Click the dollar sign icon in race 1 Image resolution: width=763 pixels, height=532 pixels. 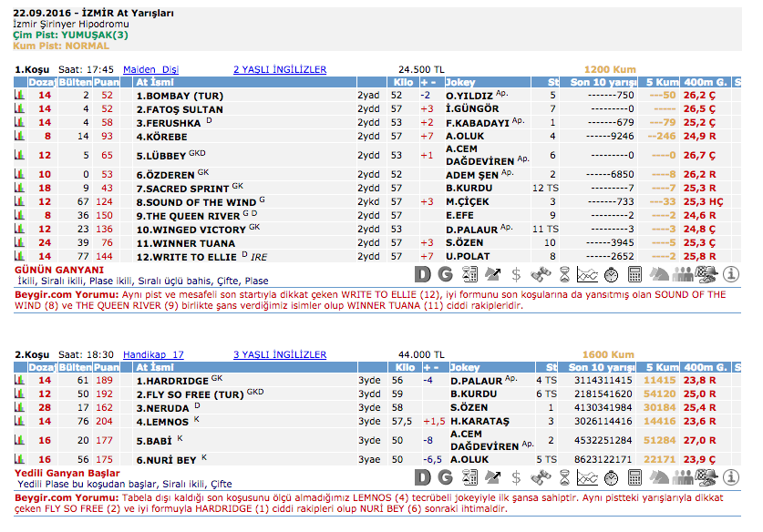[x=516, y=273]
